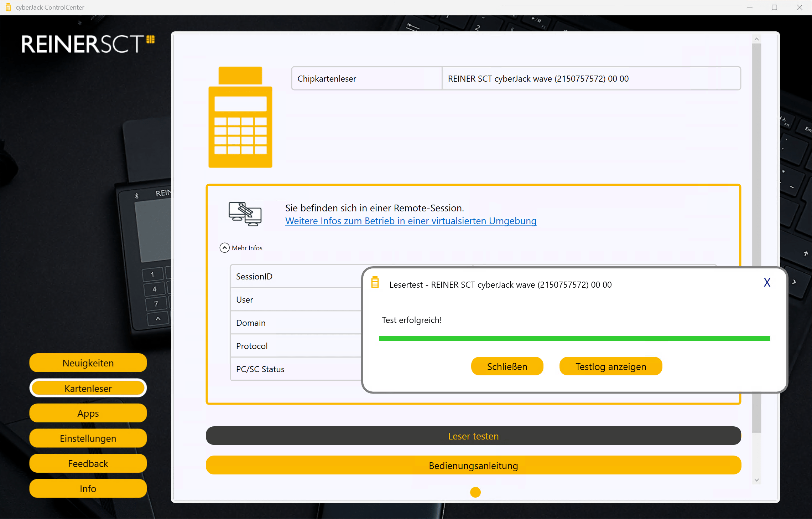Close the Lesertest dialog via the X

767,282
